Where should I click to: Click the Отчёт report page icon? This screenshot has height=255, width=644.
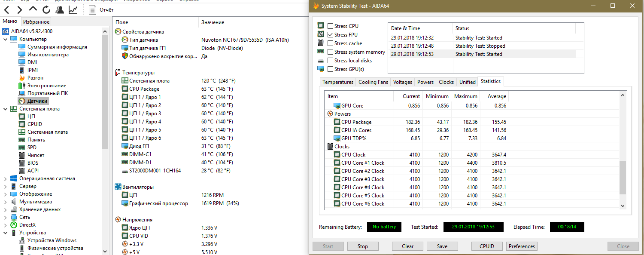point(93,9)
